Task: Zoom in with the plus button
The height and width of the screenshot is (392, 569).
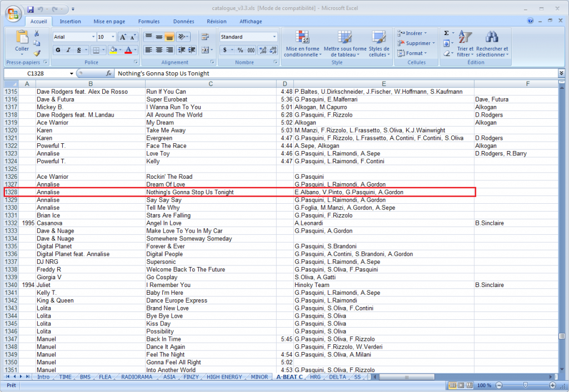Action: (x=552, y=385)
